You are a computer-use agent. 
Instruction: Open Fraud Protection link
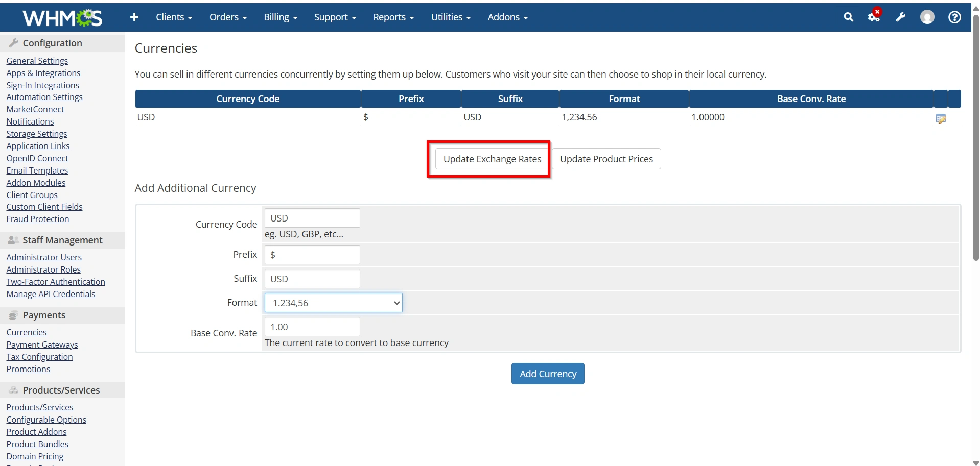click(37, 219)
